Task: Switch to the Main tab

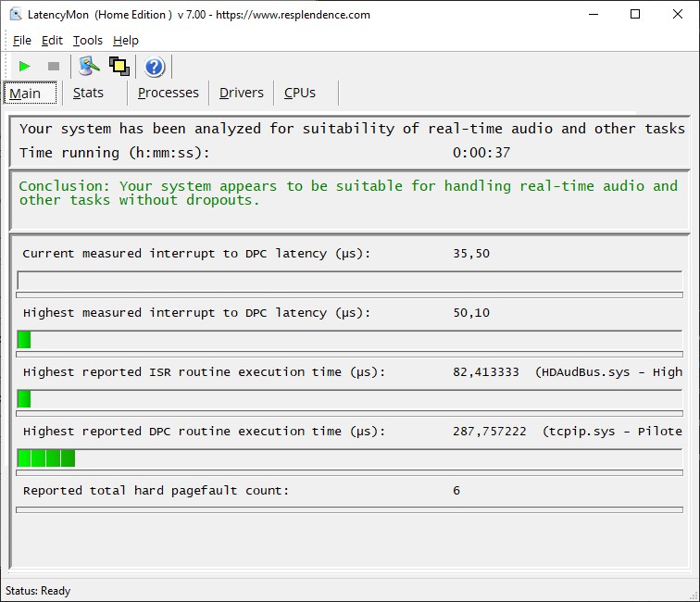Action: (26, 93)
